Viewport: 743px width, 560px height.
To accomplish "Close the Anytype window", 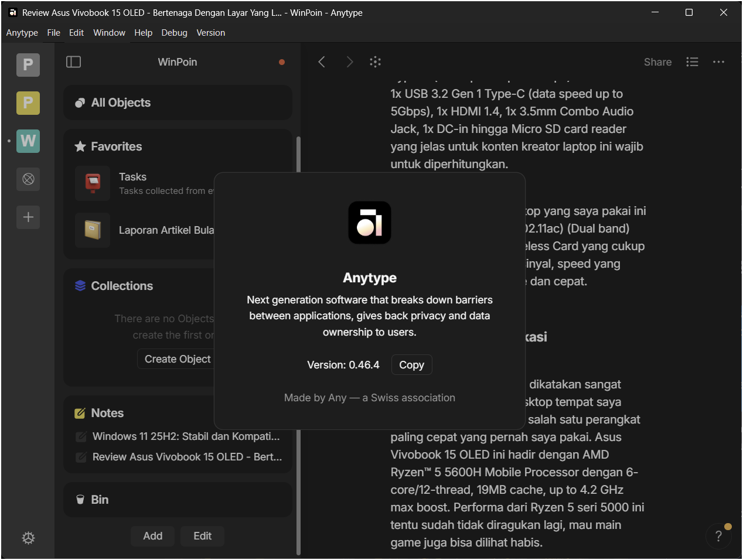I will tap(724, 12).
